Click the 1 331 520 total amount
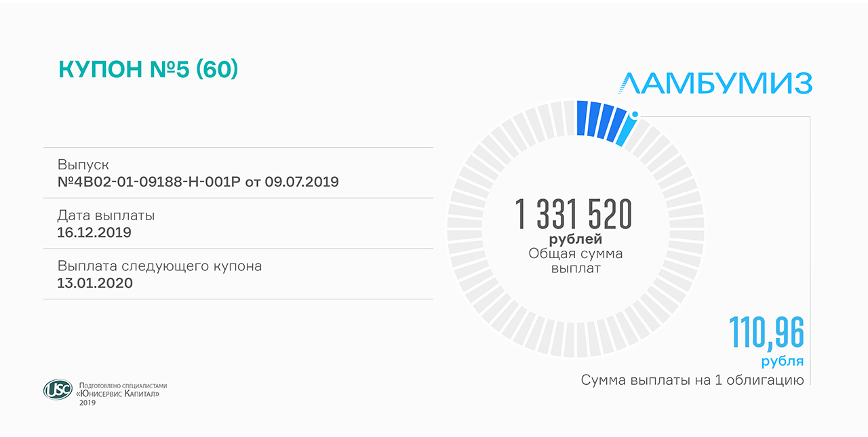This screenshot has height=437, width=868. pyautogui.click(x=574, y=214)
